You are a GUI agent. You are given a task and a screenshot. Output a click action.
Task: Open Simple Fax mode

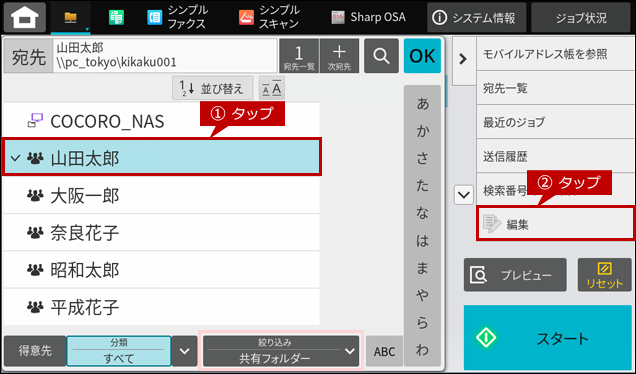[x=177, y=17]
